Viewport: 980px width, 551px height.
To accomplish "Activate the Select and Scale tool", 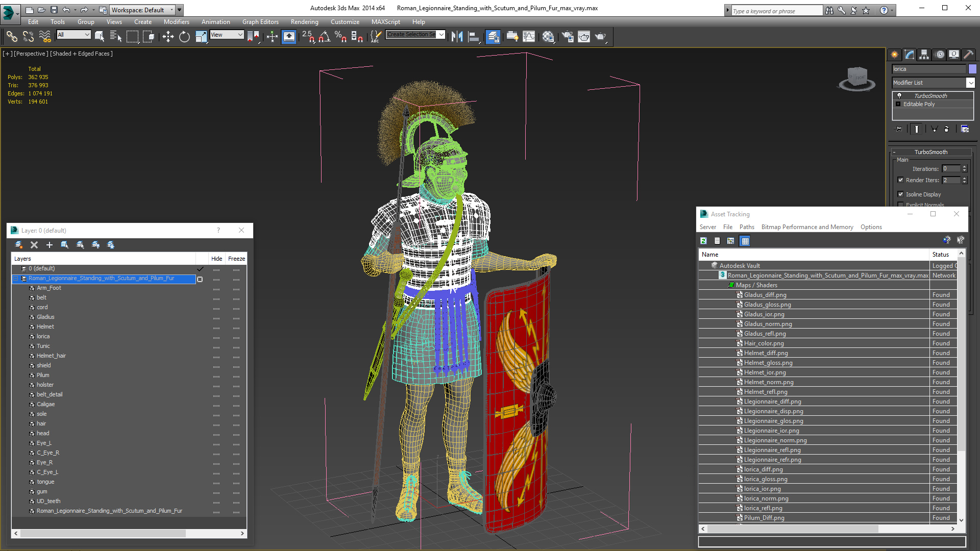I will [201, 36].
